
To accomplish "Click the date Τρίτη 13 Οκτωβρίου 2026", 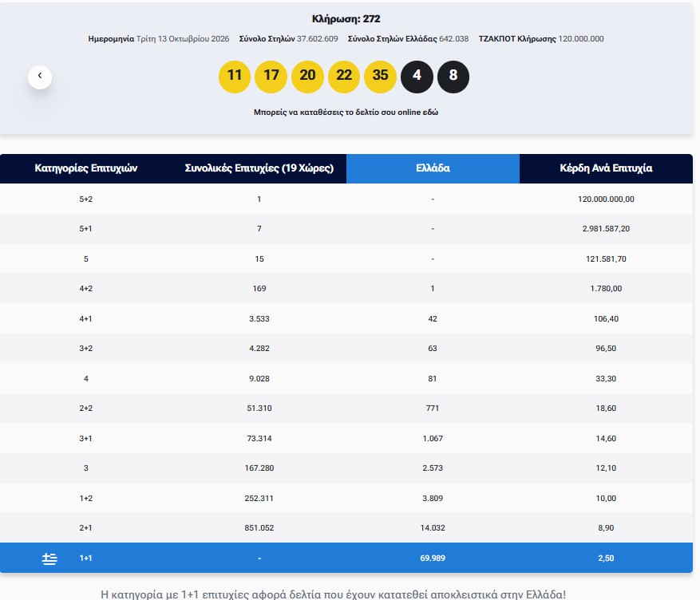I will point(183,39).
